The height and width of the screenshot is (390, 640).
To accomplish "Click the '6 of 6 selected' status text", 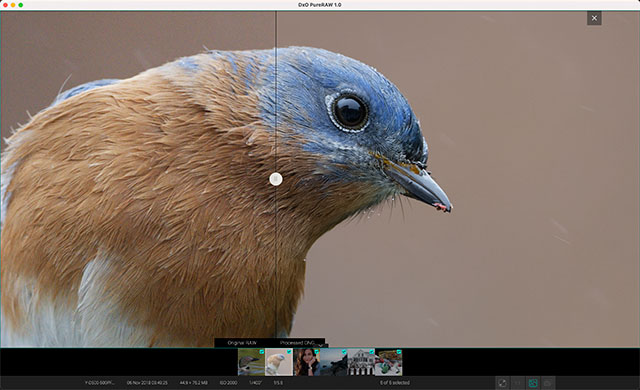I will 395,383.
